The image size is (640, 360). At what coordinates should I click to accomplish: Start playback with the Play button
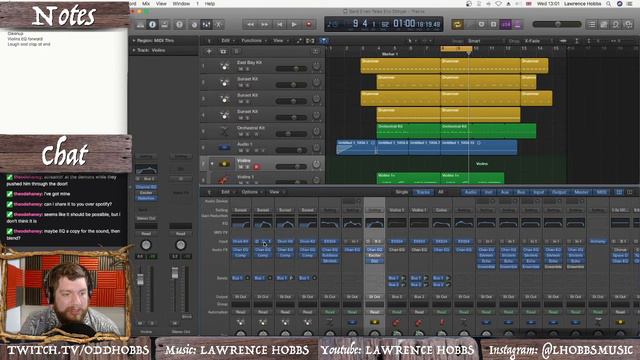click(294, 24)
